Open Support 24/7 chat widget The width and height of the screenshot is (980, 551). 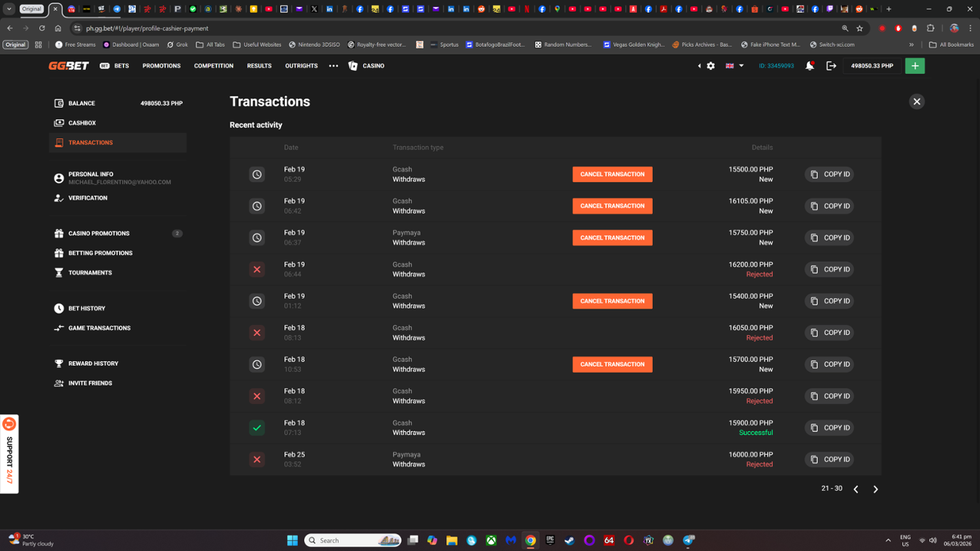[9, 454]
